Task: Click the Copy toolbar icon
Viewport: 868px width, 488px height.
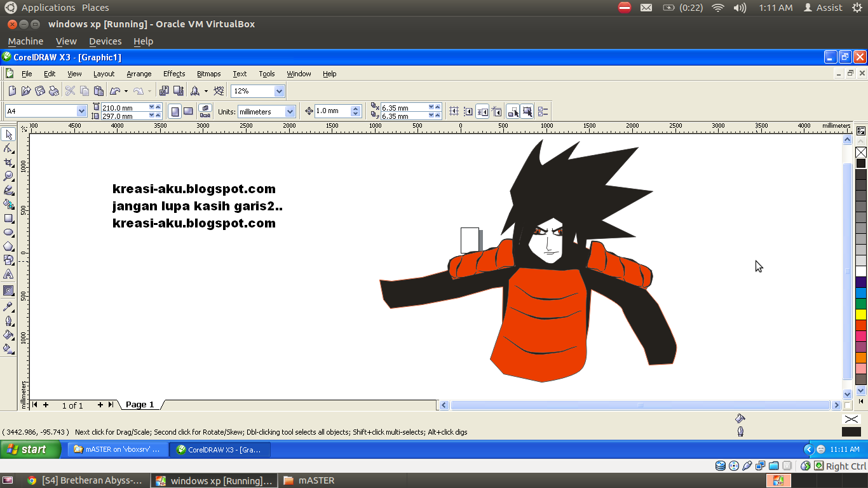Action: (85, 91)
